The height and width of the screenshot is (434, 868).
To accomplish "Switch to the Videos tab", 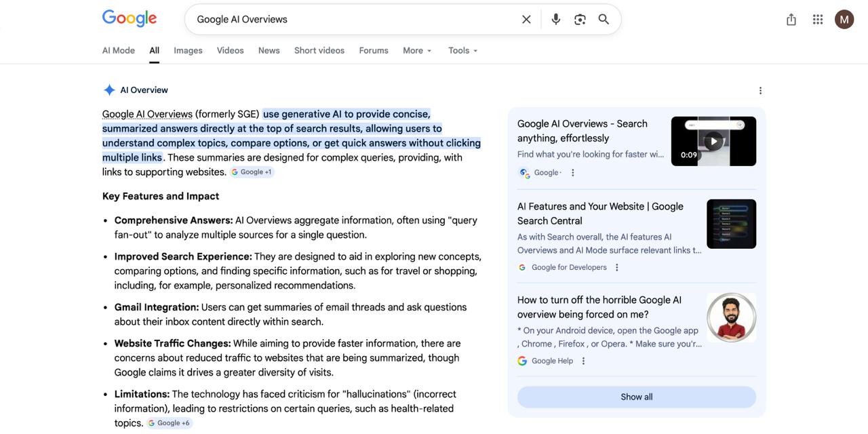I will coord(230,51).
